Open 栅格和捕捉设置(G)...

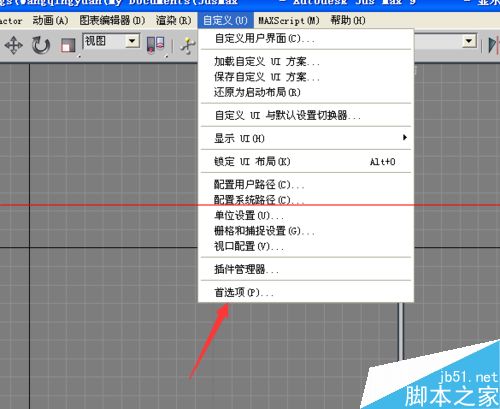click(306, 231)
